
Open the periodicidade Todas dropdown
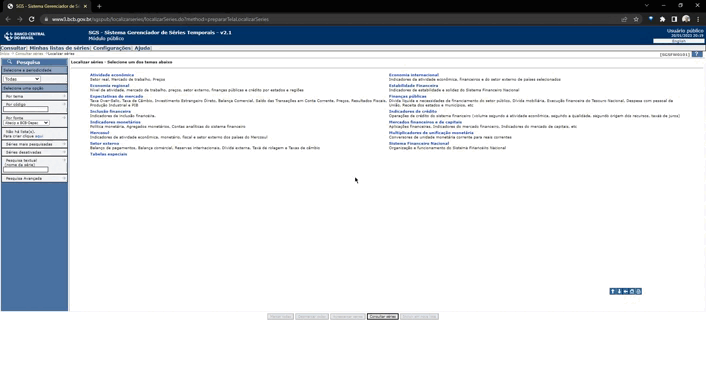point(22,79)
